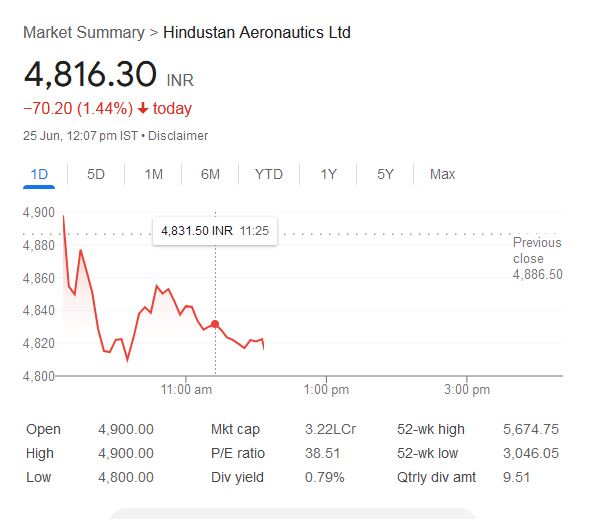Open the Disclaimer link

[x=179, y=135]
